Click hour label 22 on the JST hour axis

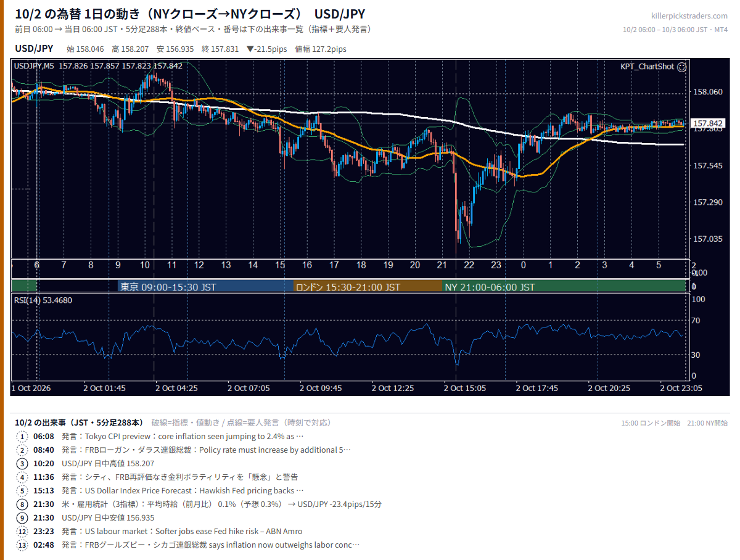tap(469, 265)
